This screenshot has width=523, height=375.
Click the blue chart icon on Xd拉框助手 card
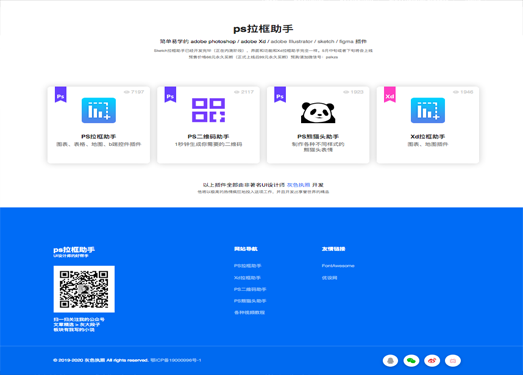click(428, 110)
